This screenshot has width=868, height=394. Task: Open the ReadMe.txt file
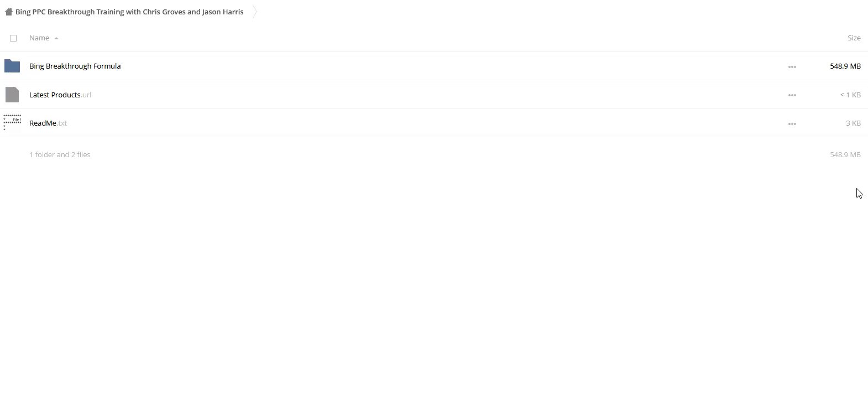48,123
